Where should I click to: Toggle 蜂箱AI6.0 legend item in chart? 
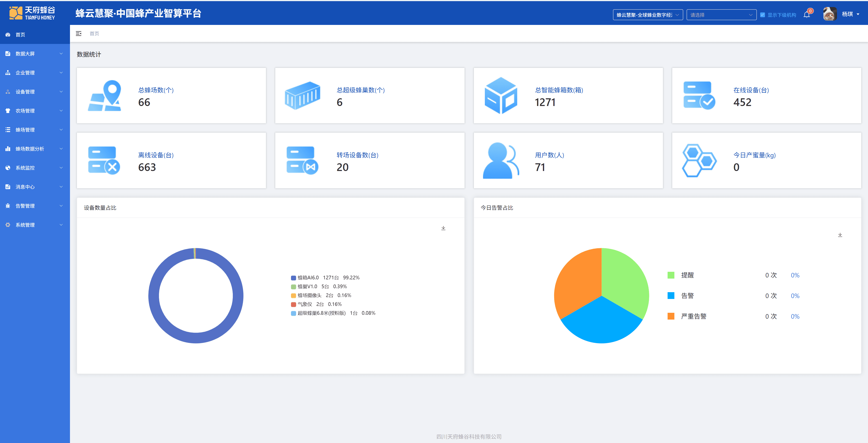click(308, 278)
